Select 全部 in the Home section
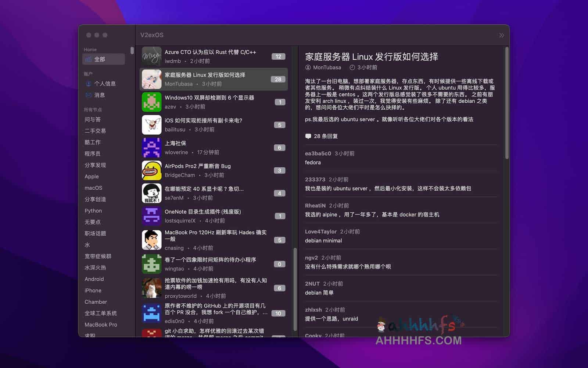The image size is (588, 368). click(x=104, y=59)
